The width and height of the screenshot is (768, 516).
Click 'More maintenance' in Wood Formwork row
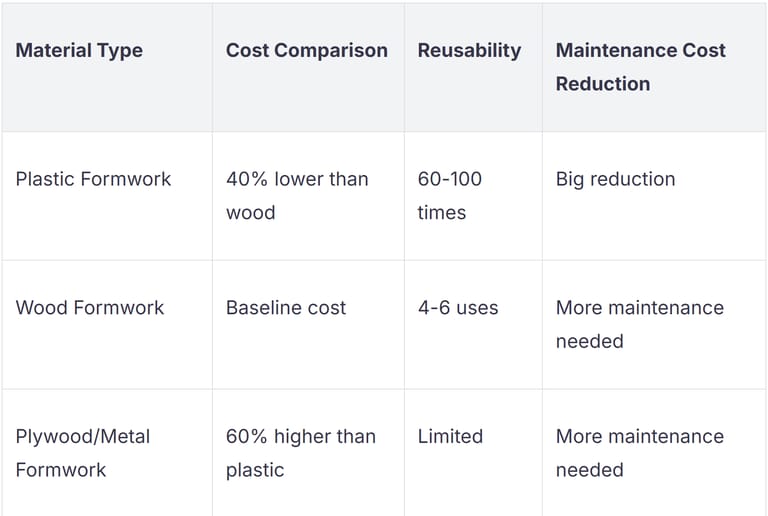[639, 308]
